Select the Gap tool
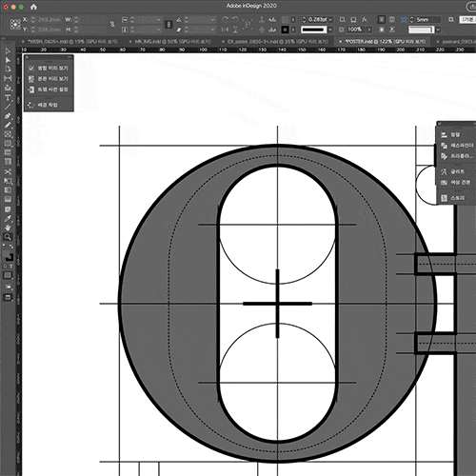This screenshot has width=476, height=476. point(8,78)
